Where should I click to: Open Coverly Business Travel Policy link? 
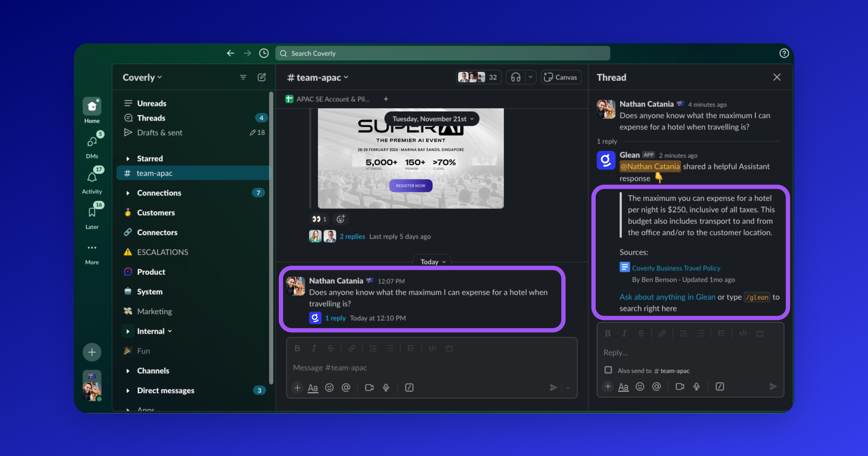(676, 268)
